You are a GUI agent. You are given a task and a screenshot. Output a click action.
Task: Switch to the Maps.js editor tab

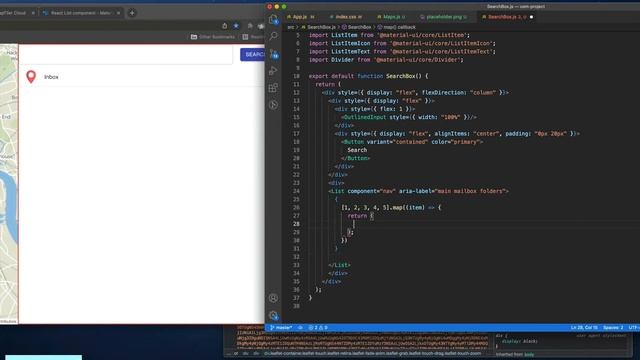click(x=391, y=17)
